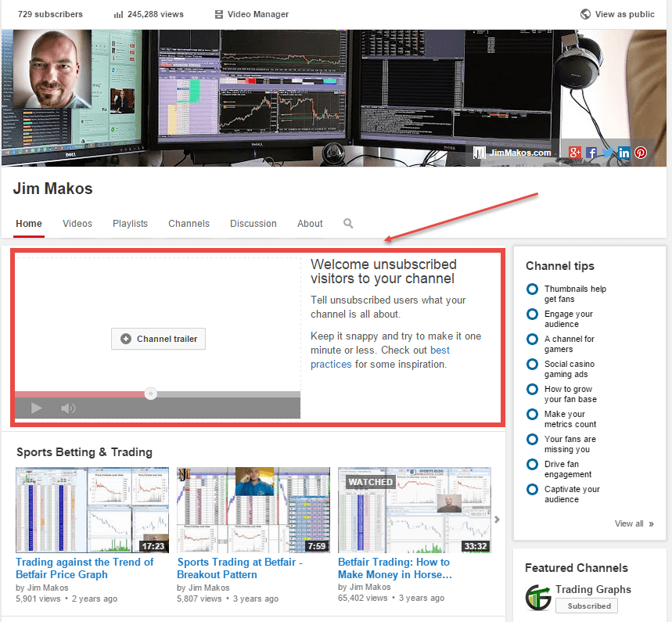Open the 7:59 video thumbnail
The width and height of the screenshot is (672, 622).
[253, 510]
